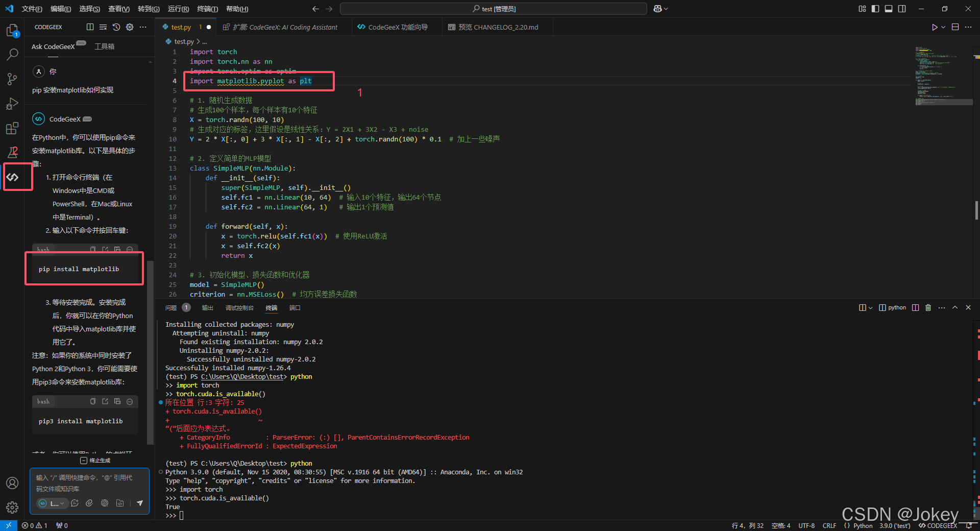Switch to the 调试控制台 panel tab
This screenshot has height=531, width=980.
point(239,308)
